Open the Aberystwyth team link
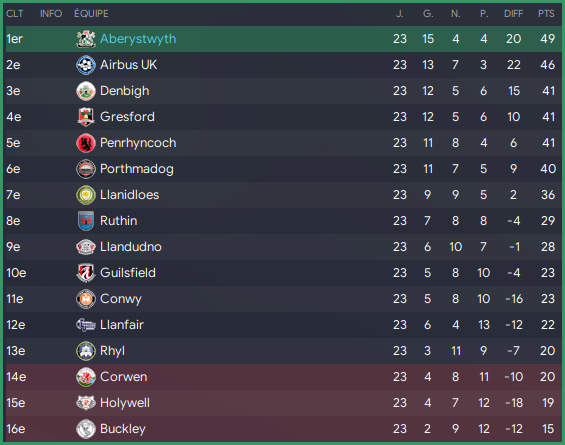 [x=138, y=39]
